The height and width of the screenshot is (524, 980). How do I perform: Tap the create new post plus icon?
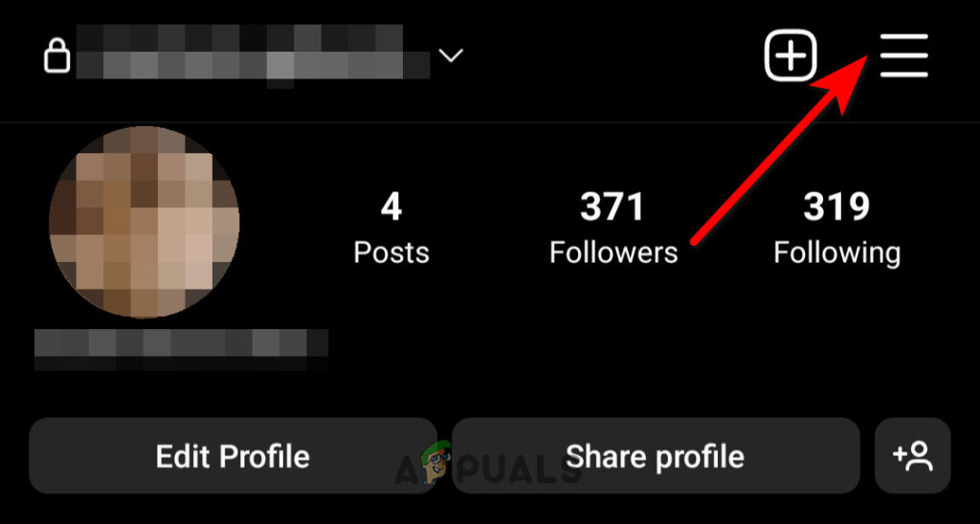791,56
